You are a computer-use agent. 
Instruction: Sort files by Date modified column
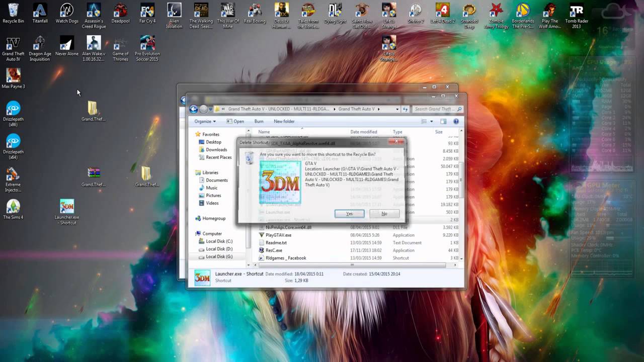tap(364, 132)
